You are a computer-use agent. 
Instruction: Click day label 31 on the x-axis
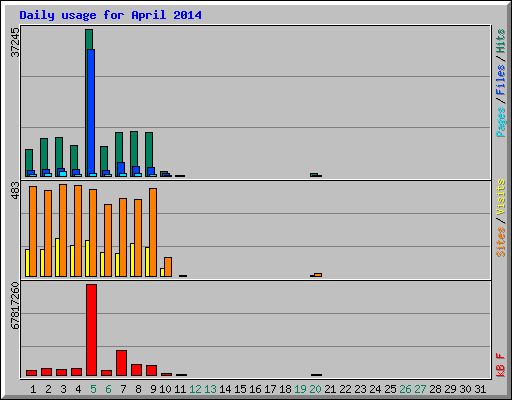[x=480, y=389]
